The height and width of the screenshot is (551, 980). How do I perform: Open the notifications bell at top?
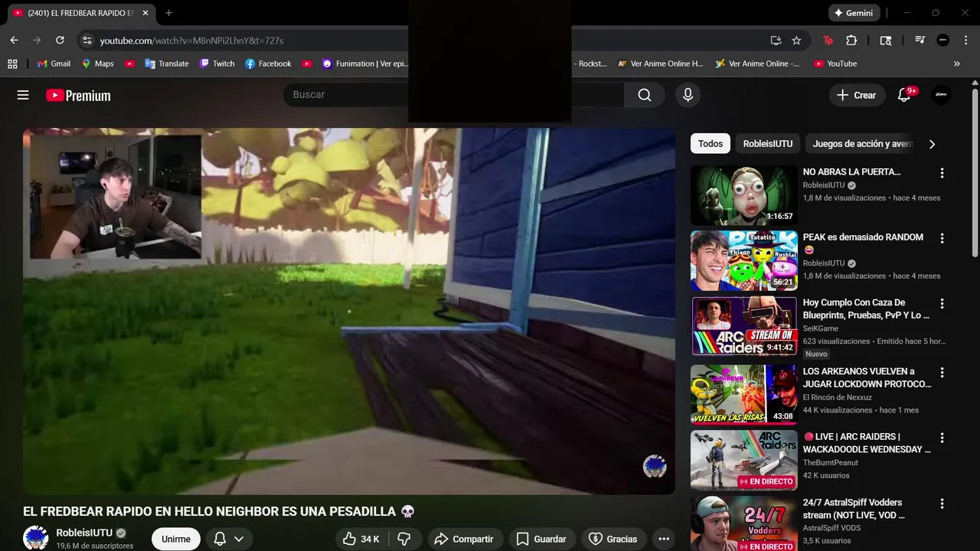(904, 95)
